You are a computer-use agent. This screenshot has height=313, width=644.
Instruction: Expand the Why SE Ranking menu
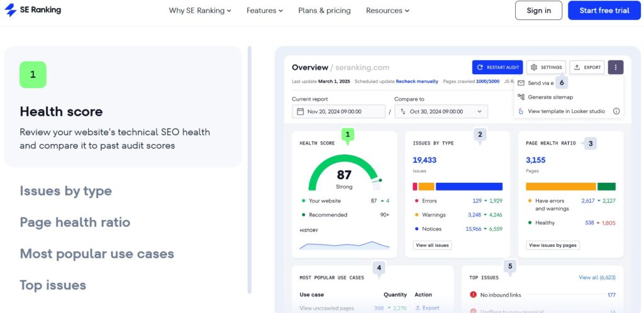200,11
